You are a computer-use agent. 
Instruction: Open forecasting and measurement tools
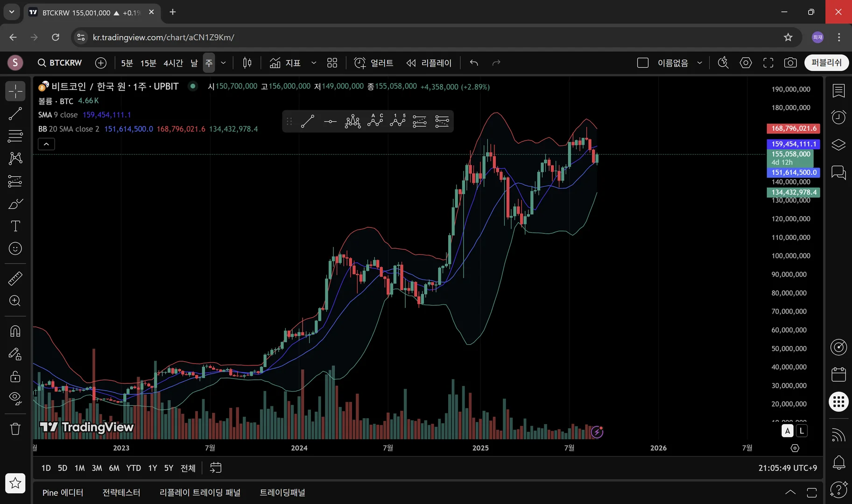pyautogui.click(x=15, y=181)
